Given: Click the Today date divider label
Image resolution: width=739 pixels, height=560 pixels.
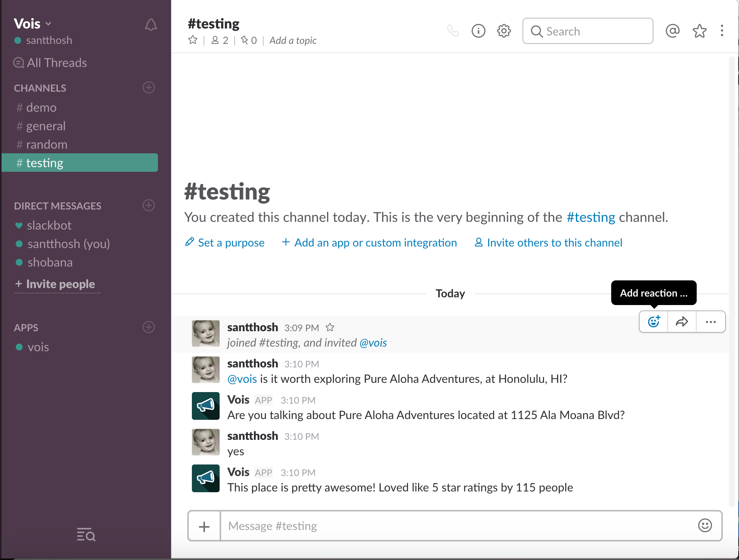Looking at the screenshot, I should (x=450, y=293).
